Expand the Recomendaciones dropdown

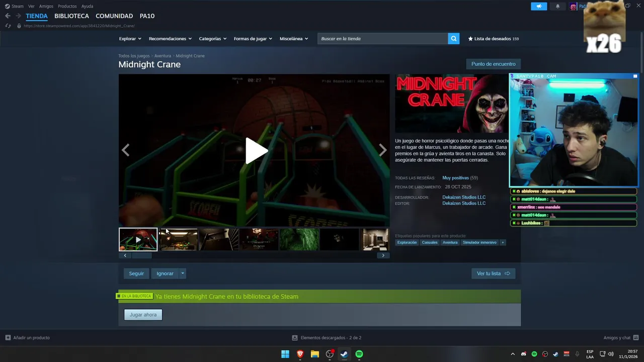[x=170, y=39]
